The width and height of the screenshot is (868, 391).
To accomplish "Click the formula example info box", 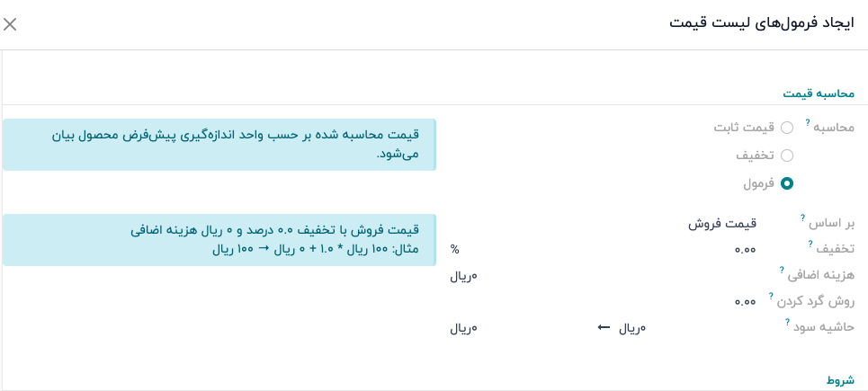I will pos(219,240).
